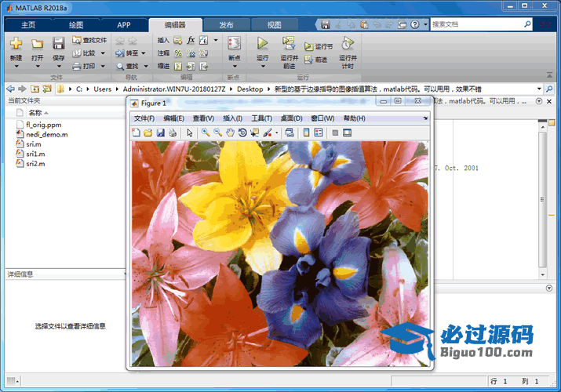Insert a colorbar using the Figure toolbar icon
The height and width of the screenshot is (392, 561).
[306, 133]
